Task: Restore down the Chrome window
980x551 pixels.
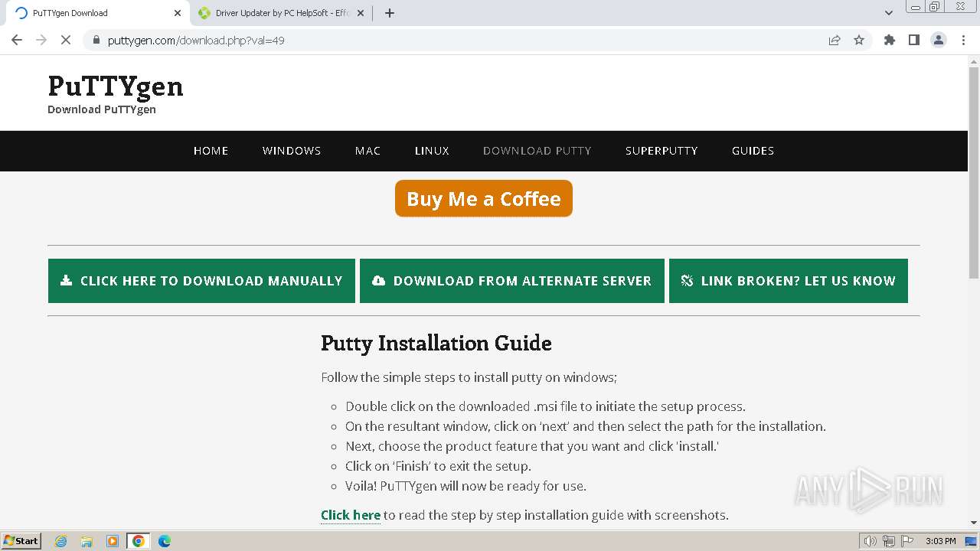Action: click(935, 6)
